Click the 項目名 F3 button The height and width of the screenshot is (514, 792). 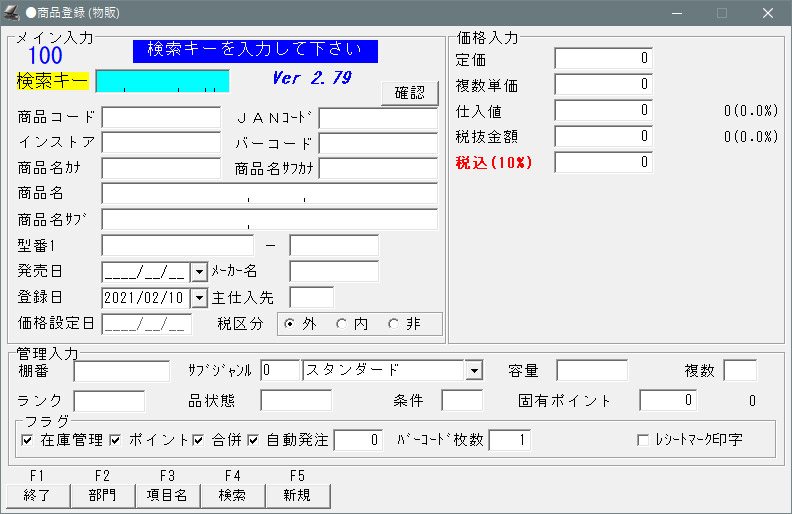(x=167, y=495)
